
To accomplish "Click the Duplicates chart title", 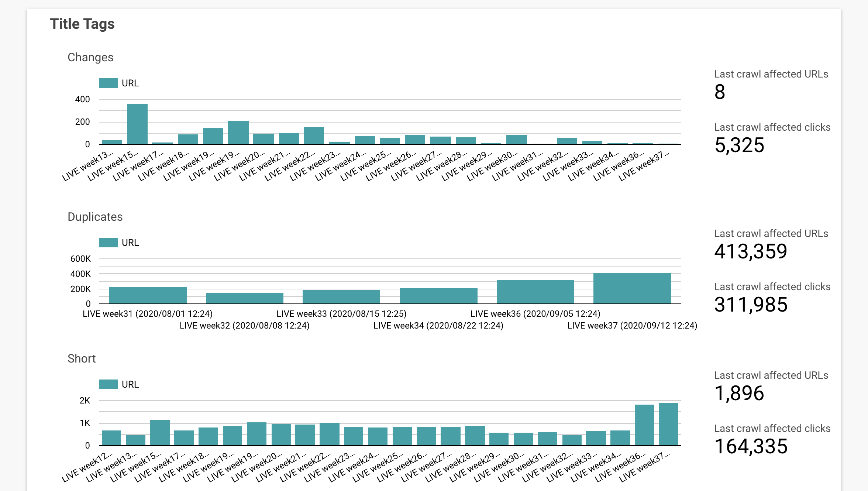I will (x=95, y=217).
